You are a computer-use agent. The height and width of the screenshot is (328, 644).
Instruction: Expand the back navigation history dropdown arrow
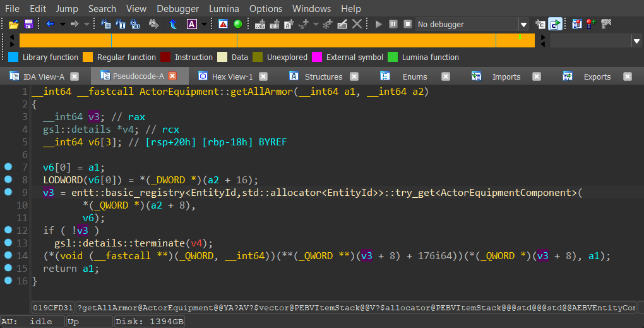pyautogui.click(x=62, y=24)
